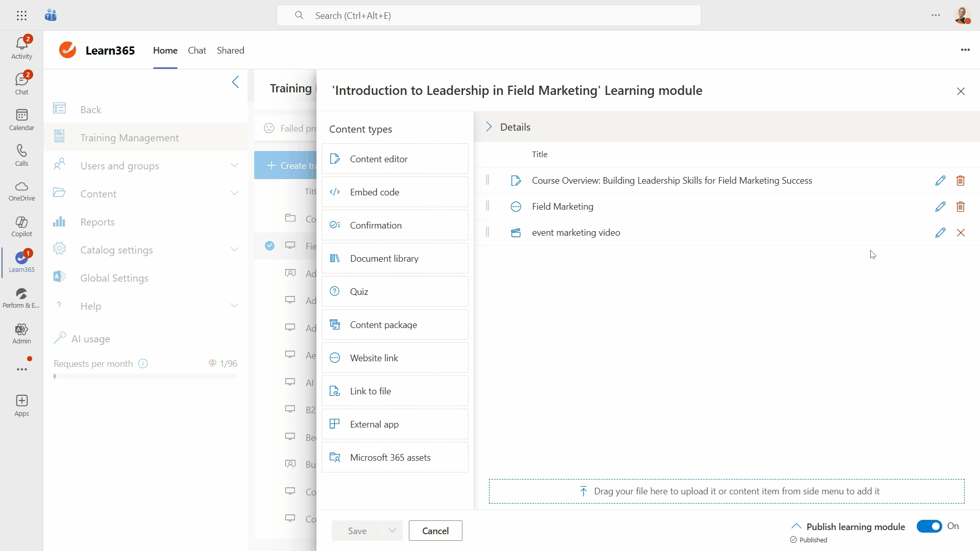
Task: Remove event marketing video using red X
Action: point(961,233)
